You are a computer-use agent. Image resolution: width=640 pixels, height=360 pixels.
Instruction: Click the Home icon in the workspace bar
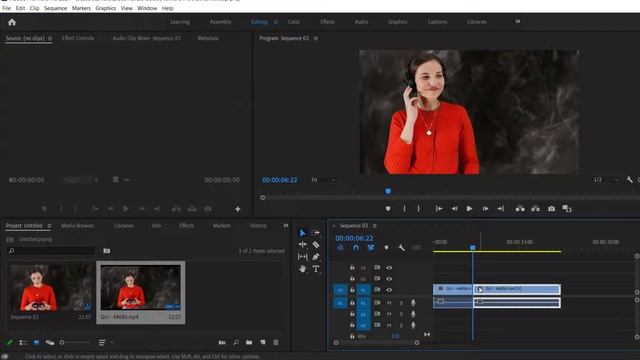(x=12, y=22)
